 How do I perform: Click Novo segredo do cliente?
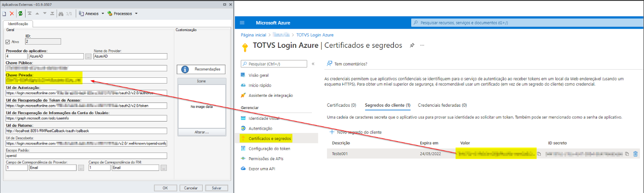(x=355, y=132)
